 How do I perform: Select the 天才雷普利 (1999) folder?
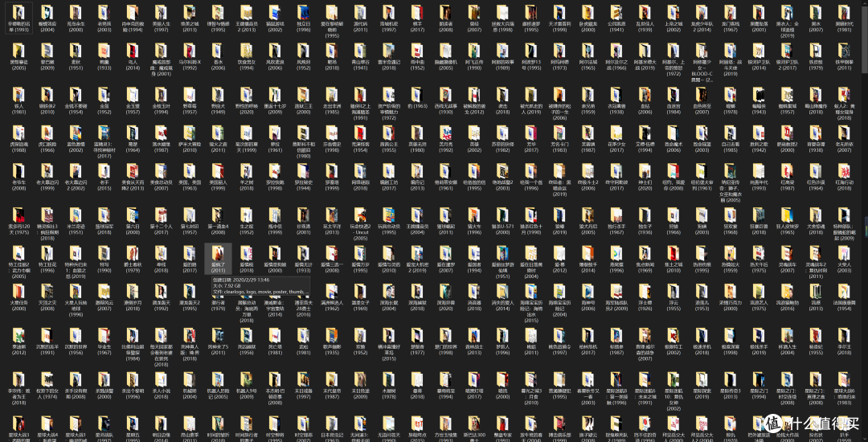pyautogui.click(x=559, y=18)
